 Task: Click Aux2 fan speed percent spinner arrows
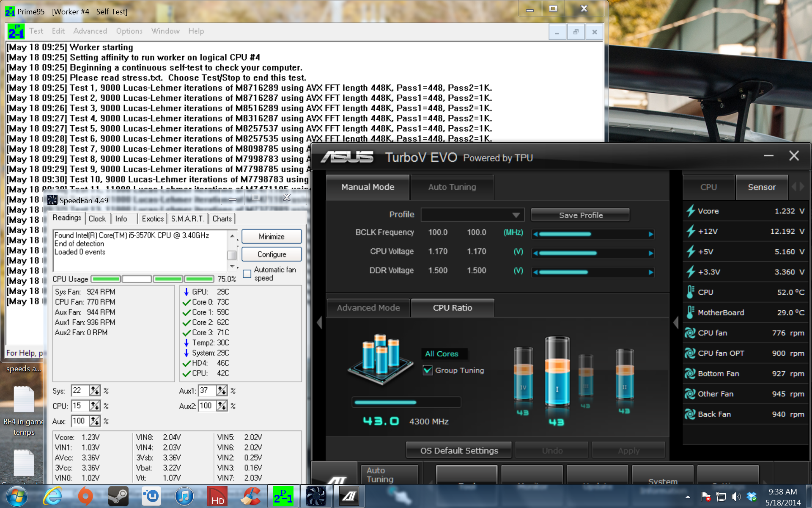pyautogui.click(x=222, y=406)
